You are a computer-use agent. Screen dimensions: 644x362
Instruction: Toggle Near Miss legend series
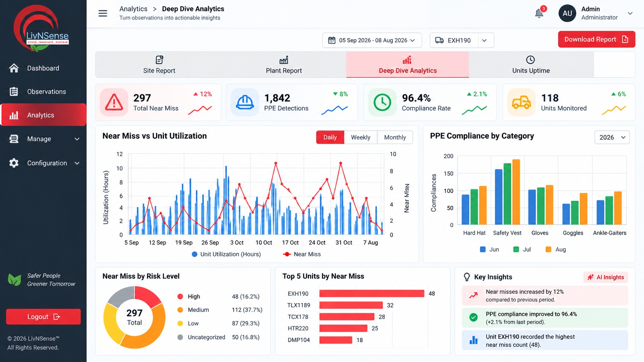click(302, 254)
